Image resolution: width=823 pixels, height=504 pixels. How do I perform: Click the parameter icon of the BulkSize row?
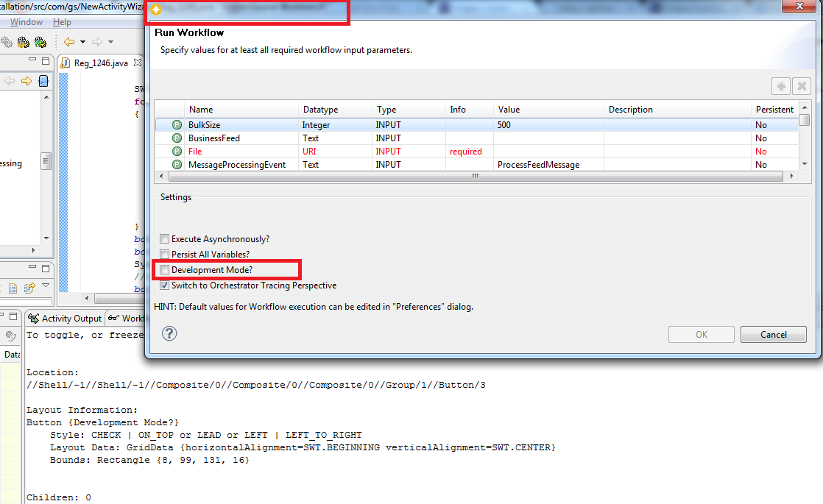tap(177, 125)
